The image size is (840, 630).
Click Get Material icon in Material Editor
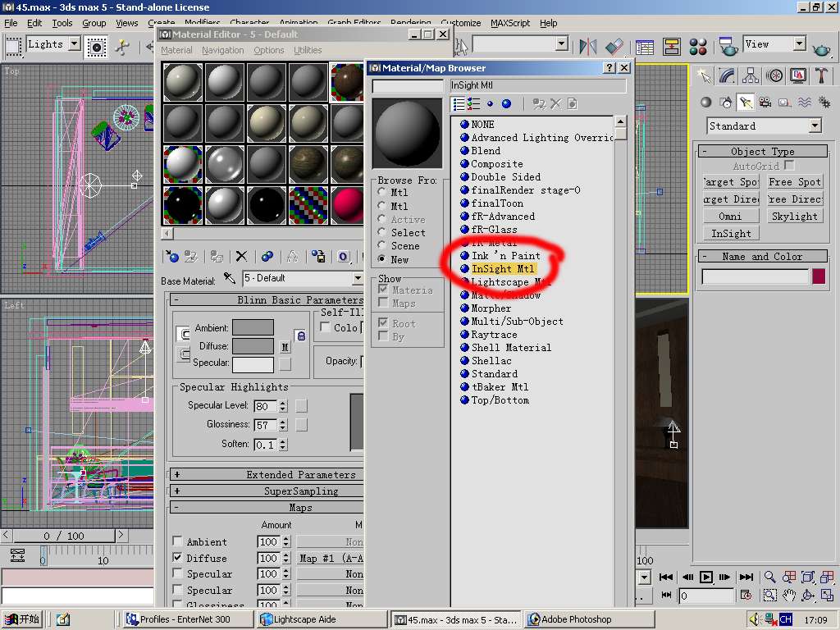point(172,257)
